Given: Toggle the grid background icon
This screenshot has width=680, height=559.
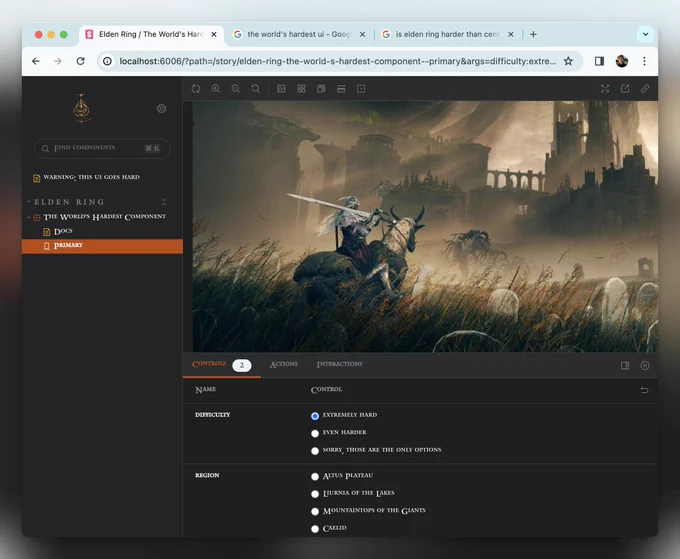Looking at the screenshot, I should 301,89.
